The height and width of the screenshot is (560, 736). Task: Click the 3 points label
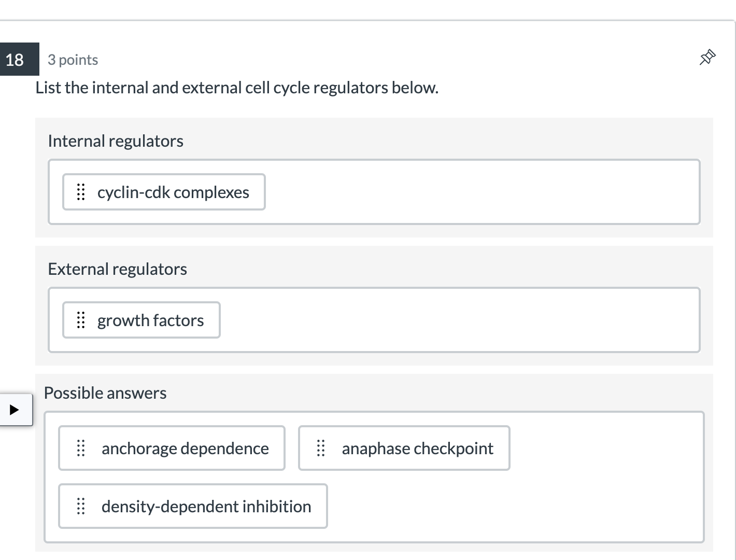pyautogui.click(x=73, y=60)
